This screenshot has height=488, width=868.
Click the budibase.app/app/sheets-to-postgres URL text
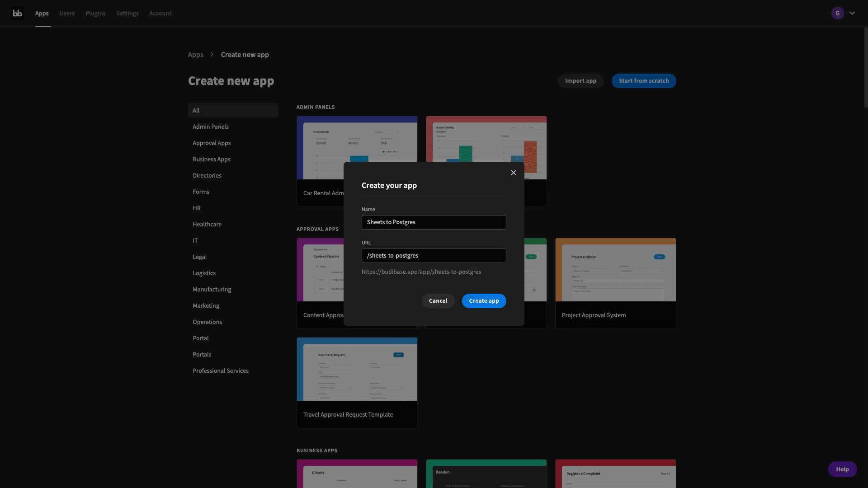click(x=421, y=272)
